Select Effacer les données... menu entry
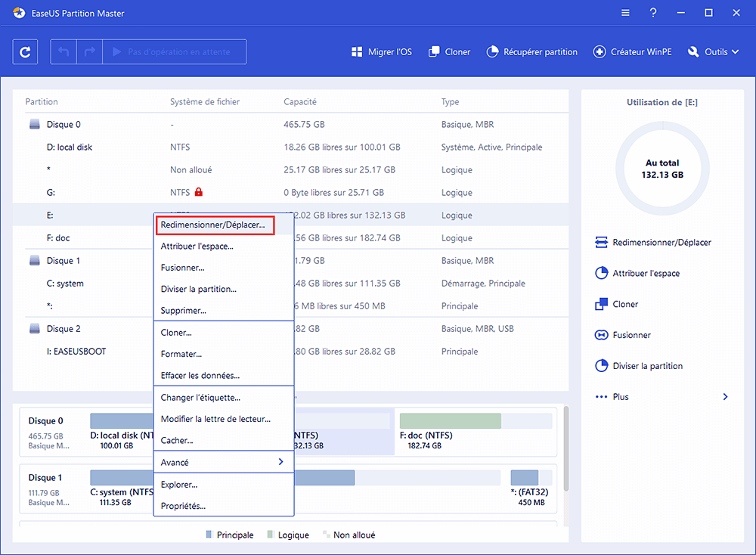 tap(224, 375)
